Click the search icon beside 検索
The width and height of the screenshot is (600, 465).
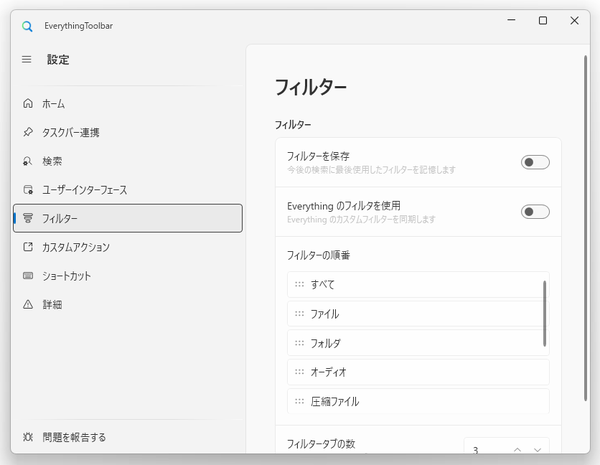28,161
